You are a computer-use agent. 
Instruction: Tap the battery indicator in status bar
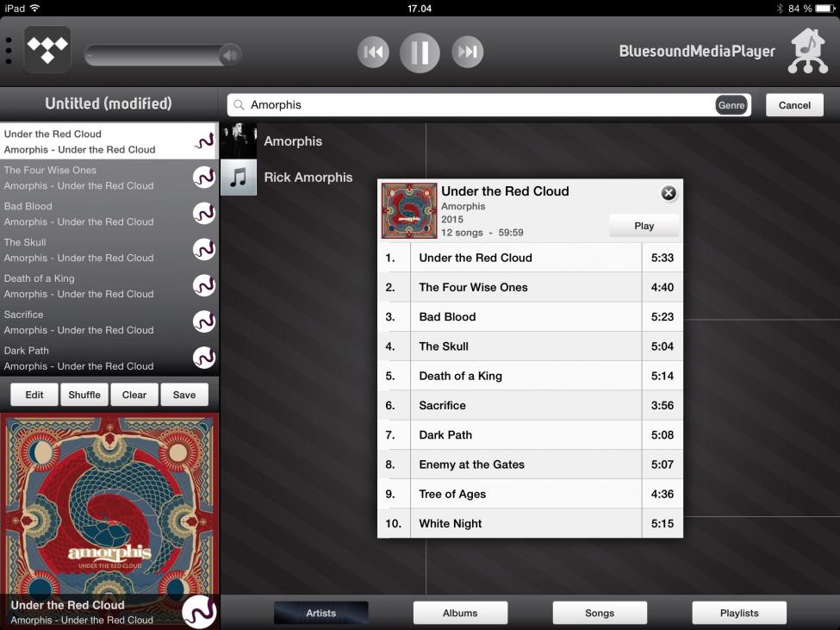825,8
